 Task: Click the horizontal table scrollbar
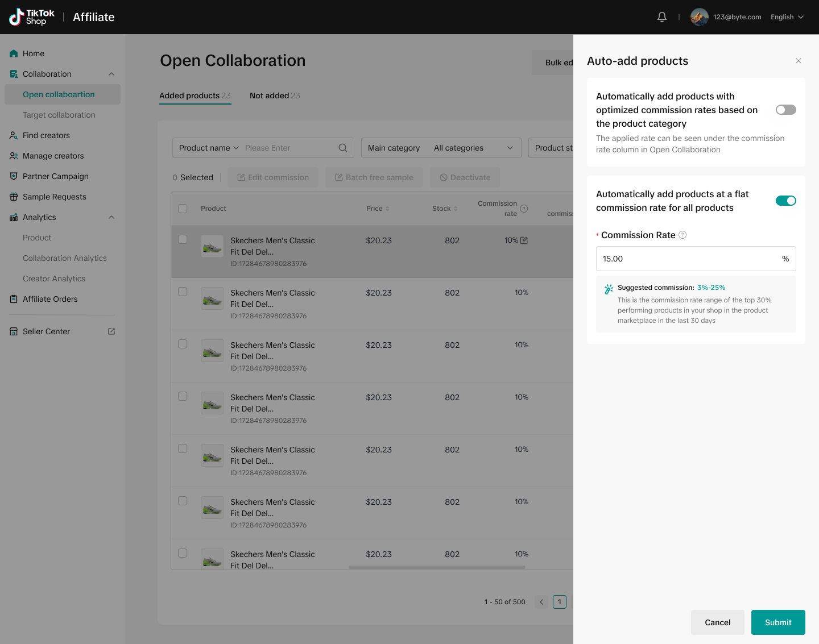coord(437,567)
